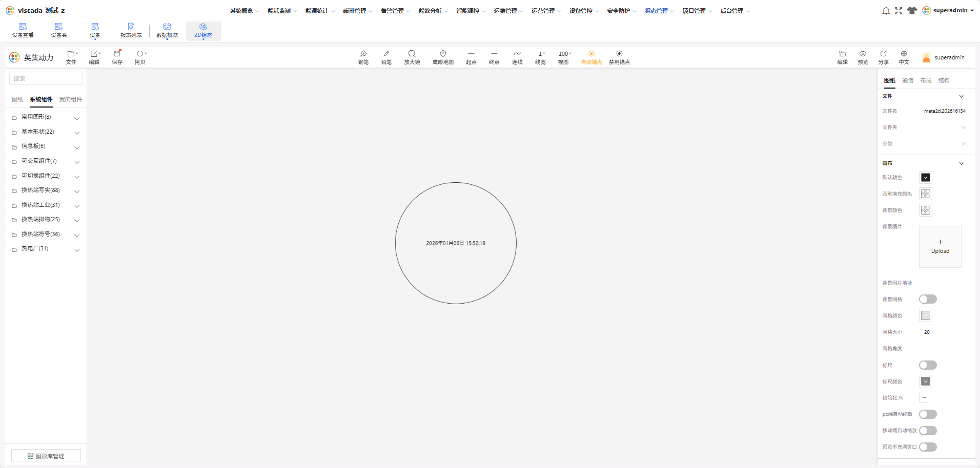Open the 编辑 edit toolbar menu

pos(95,57)
